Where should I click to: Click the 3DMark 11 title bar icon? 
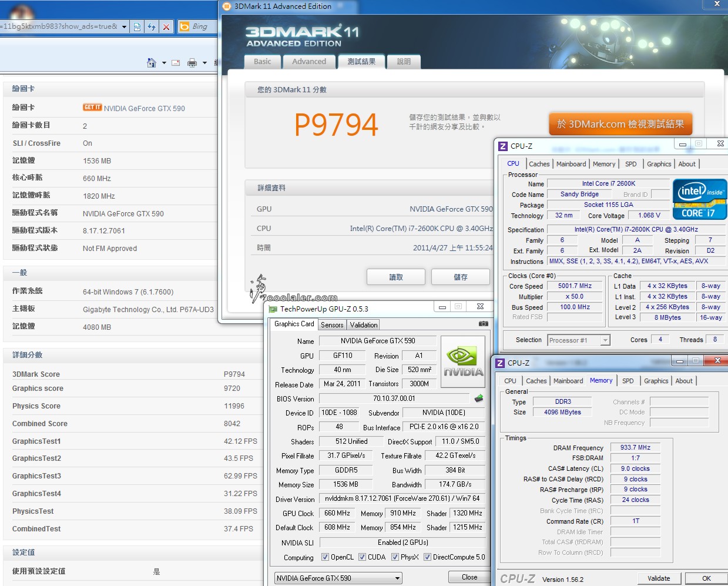click(227, 6)
